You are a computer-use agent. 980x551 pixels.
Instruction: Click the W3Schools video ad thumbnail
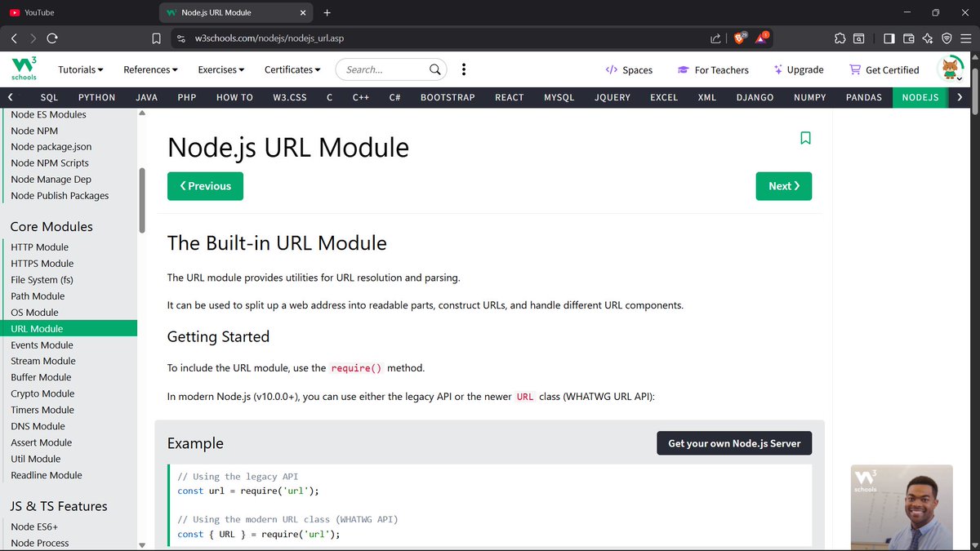pos(902,507)
